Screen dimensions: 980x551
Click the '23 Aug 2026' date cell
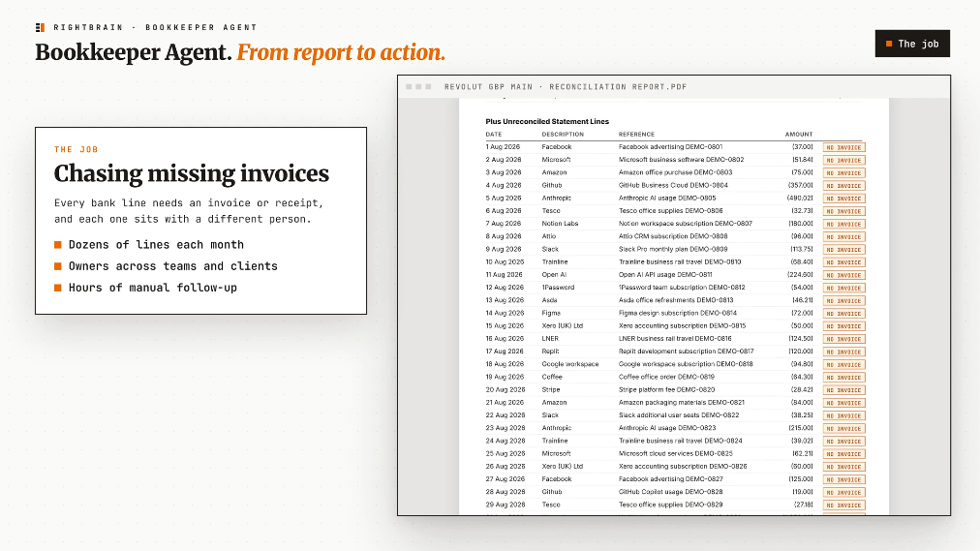tap(505, 428)
